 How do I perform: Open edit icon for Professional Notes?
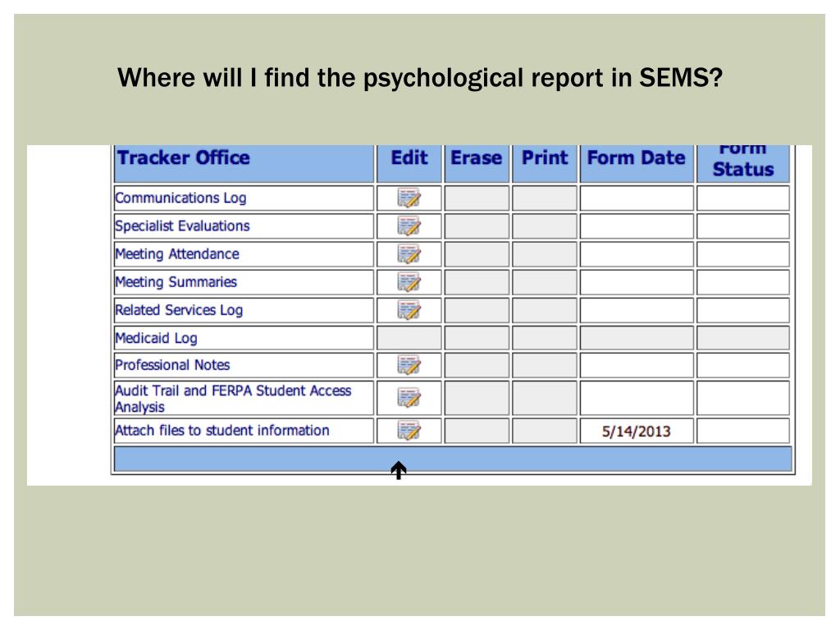tap(409, 365)
